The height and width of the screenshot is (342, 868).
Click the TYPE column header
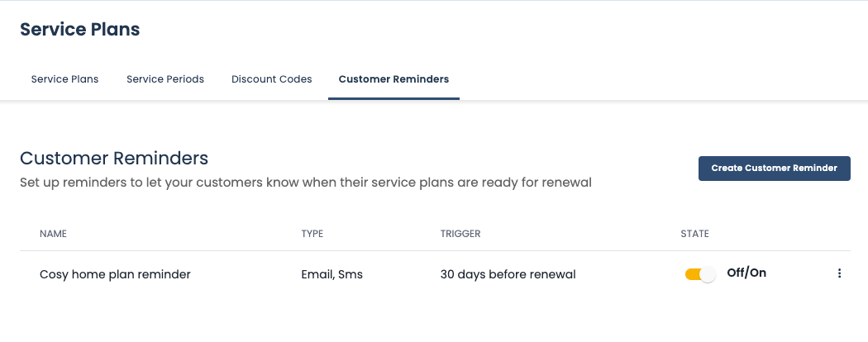pos(312,234)
